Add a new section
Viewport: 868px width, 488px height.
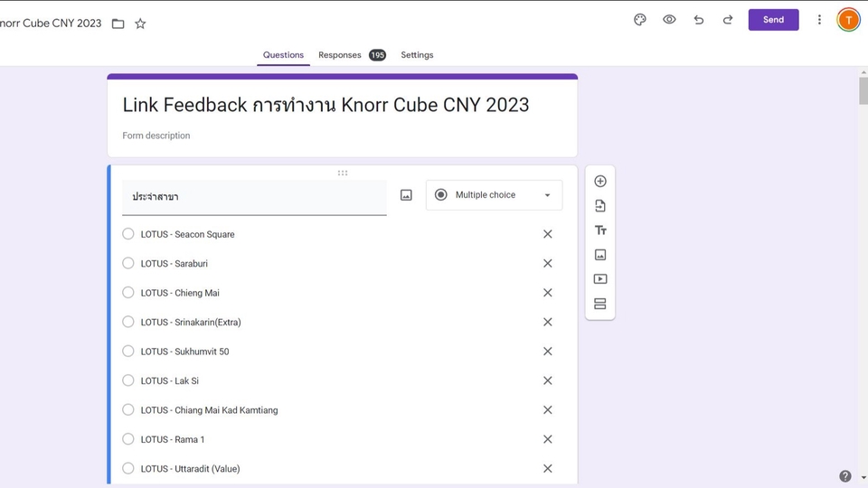click(x=600, y=304)
